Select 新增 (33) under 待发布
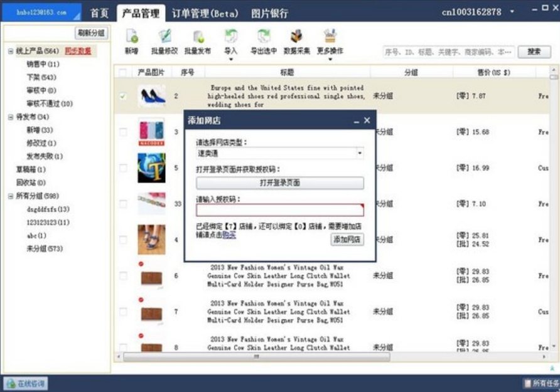This screenshot has width=560, height=392. pyautogui.click(x=40, y=130)
